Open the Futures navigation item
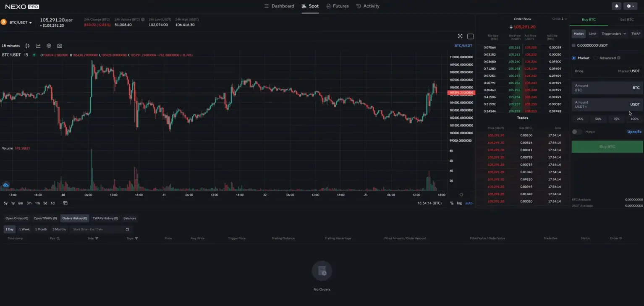 click(337, 6)
